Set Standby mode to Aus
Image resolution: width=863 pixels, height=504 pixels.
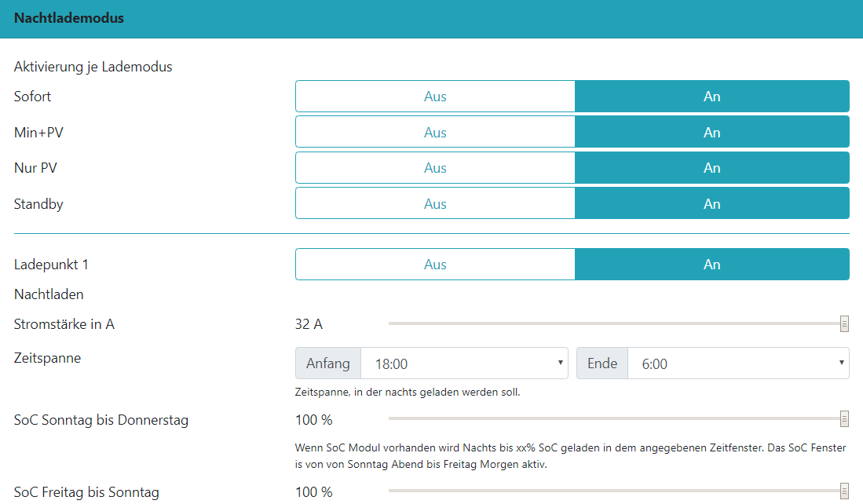[x=435, y=203]
